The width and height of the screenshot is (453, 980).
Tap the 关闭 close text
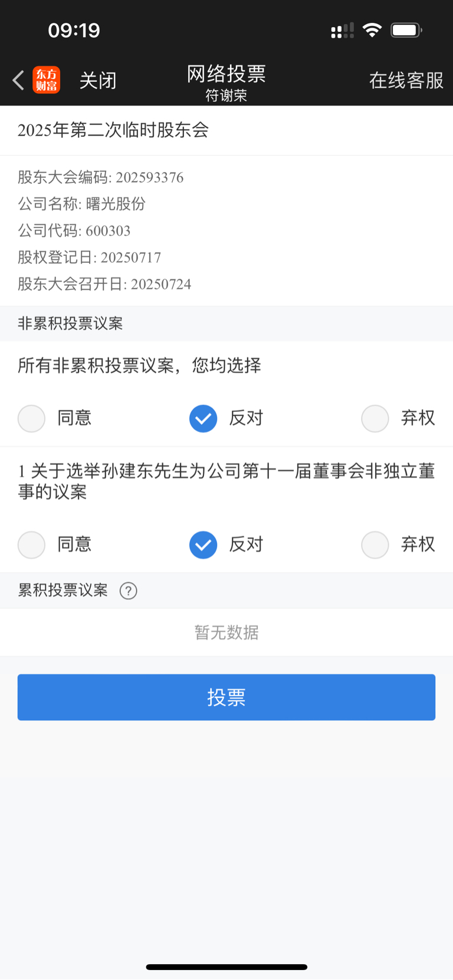(98, 81)
